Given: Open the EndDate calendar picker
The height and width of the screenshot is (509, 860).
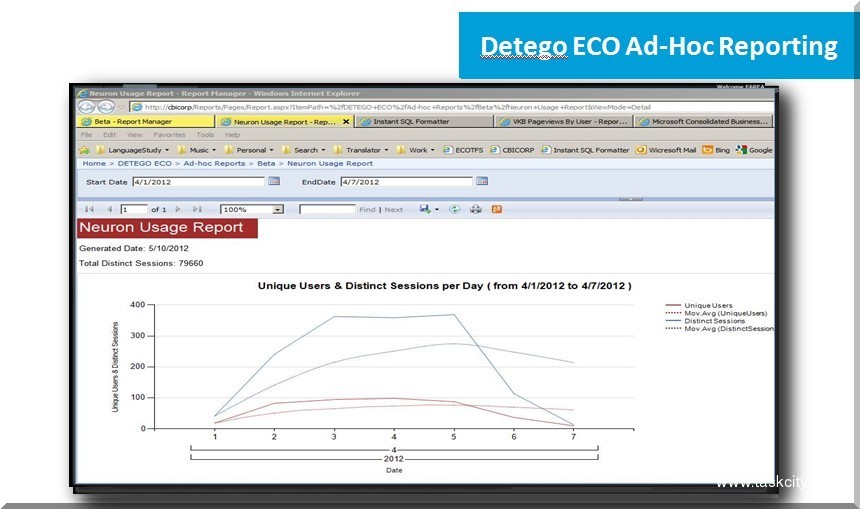Looking at the screenshot, I should (482, 181).
